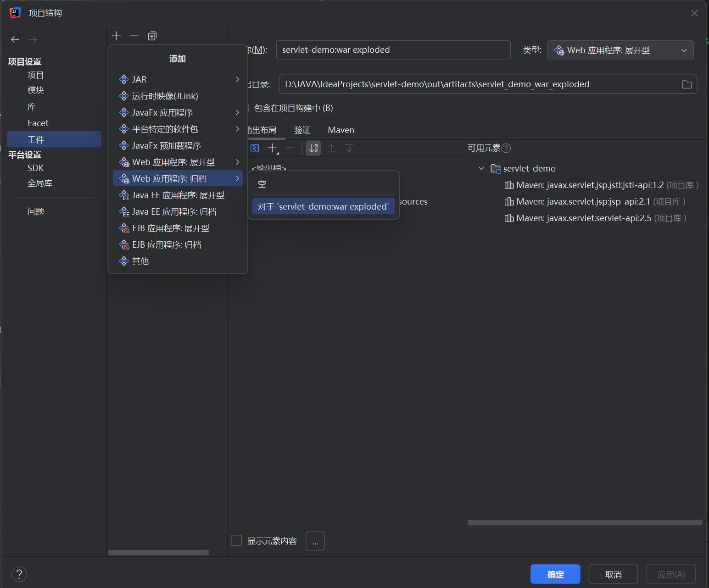
Task: Click the Web 应用程序: 归档 submenu arrow
Action: (237, 178)
